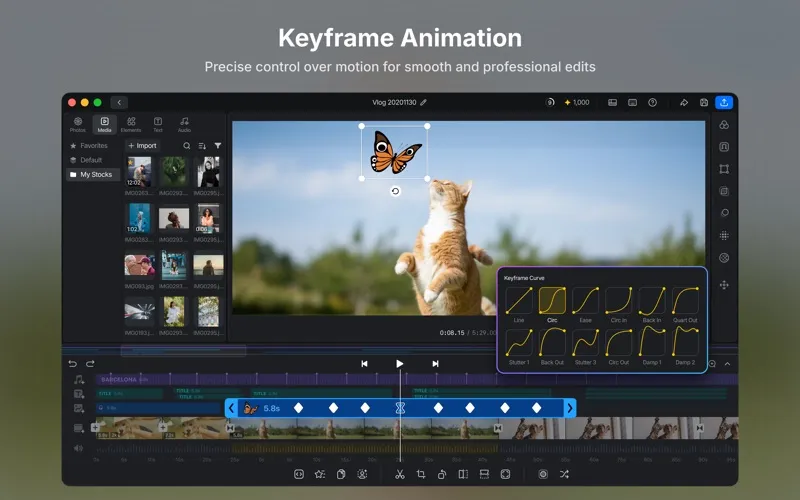The width and height of the screenshot is (800, 500).
Task: Zoom the timeline with the magnifier icon
Action: 712,364
